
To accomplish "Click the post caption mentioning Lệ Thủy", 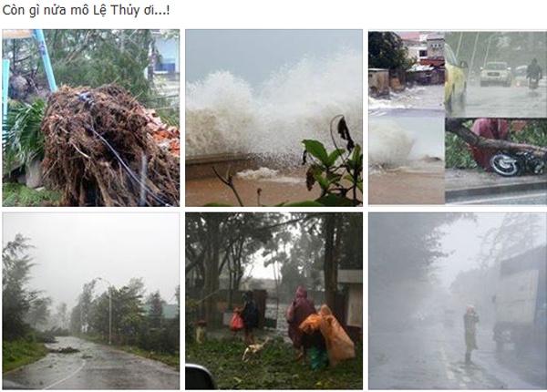I will 86,10.
